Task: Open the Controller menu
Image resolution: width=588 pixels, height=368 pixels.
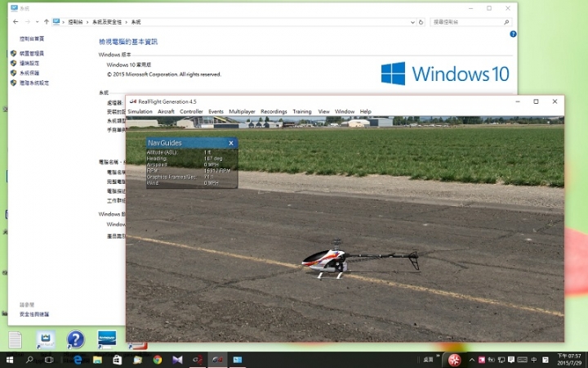Action: [x=191, y=111]
